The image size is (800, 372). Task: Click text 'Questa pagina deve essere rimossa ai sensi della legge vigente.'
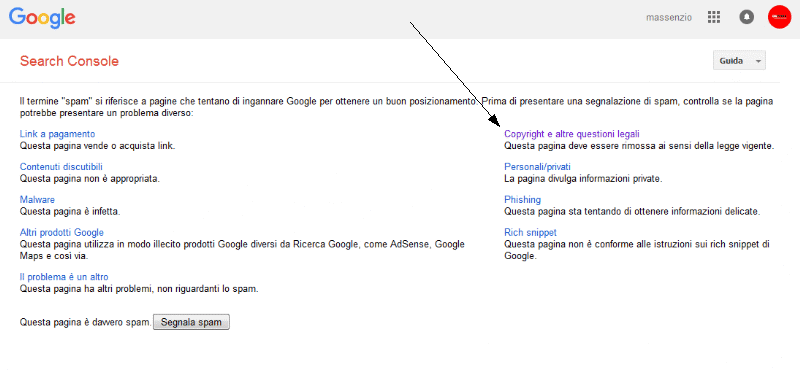tap(639, 146)
